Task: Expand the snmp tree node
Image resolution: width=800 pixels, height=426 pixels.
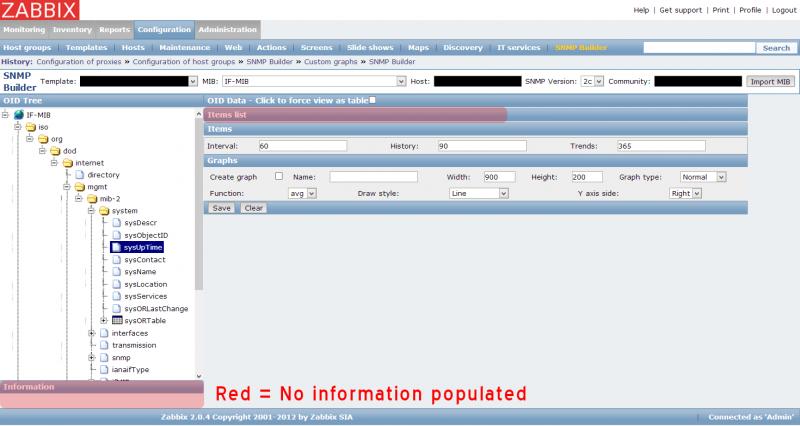Action: 91,358
